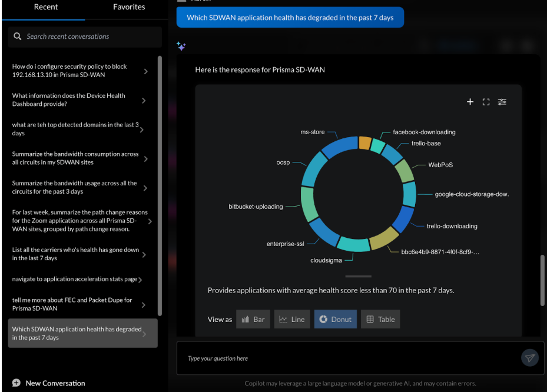This screenshot has width=547, height=392.
Task: Expand the Device Health Dashboard conversation chevron
Action: (x=144, y=101)
